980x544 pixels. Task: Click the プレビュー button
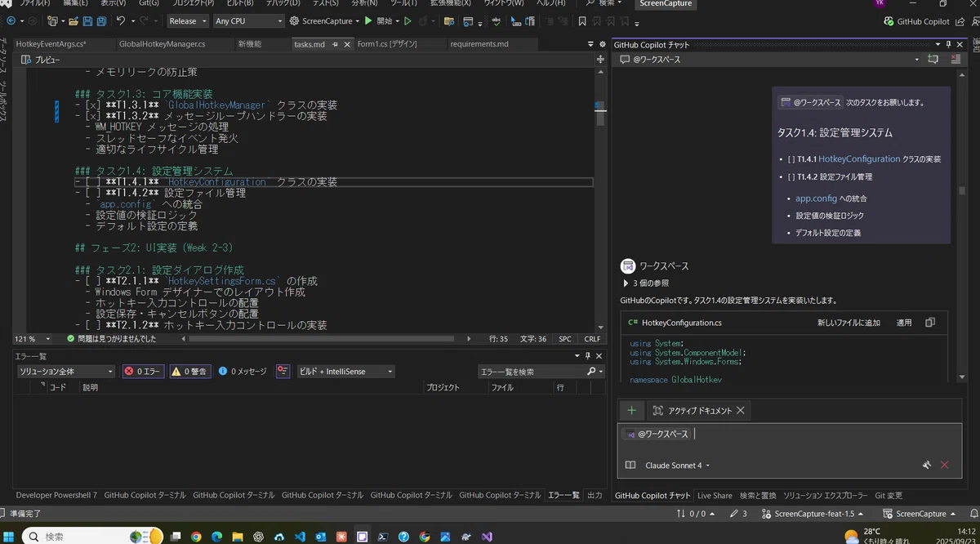tap(41, 60)
